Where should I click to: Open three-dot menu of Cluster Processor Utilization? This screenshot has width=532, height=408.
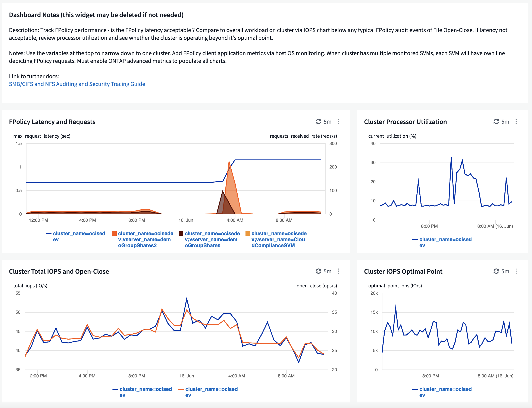click(516, 121)
